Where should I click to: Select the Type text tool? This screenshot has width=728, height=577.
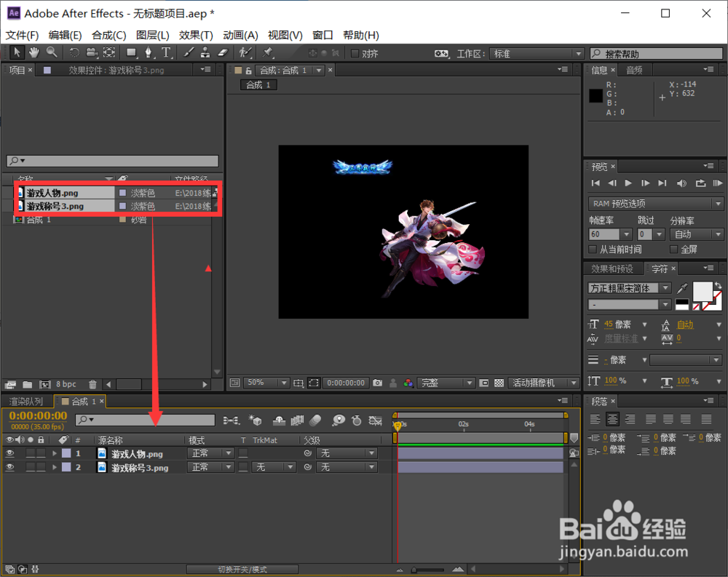(166, 53)
